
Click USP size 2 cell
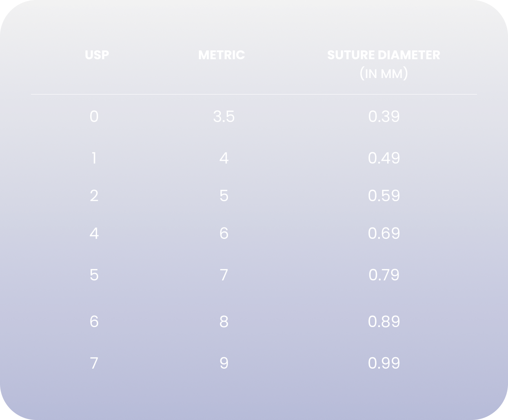(x=94, y=196)
